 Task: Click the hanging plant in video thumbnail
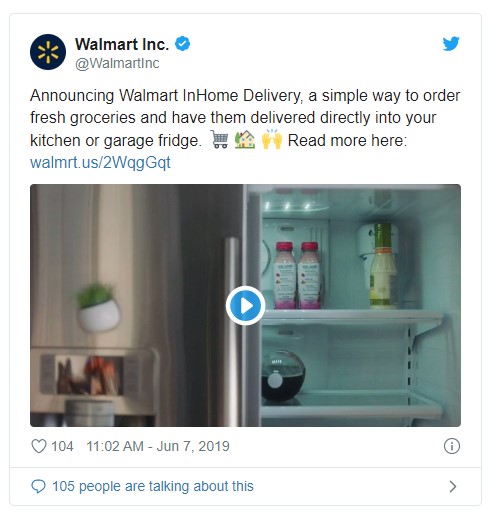pyautogui.click(x=97, y=307)
